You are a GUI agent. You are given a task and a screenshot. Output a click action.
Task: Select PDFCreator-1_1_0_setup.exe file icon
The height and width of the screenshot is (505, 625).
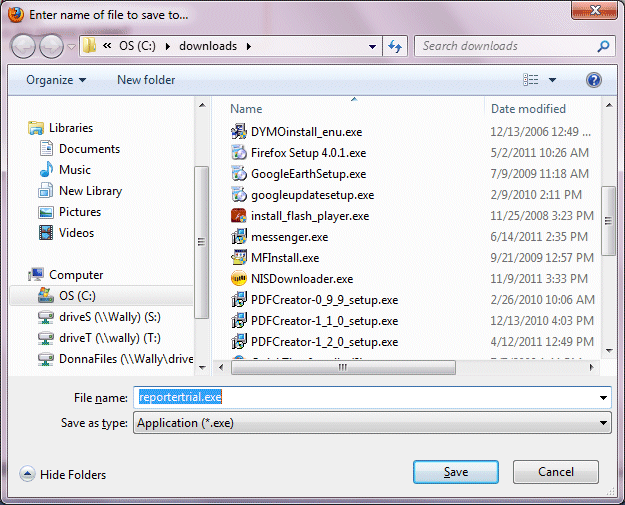click(x=239, y=321)
